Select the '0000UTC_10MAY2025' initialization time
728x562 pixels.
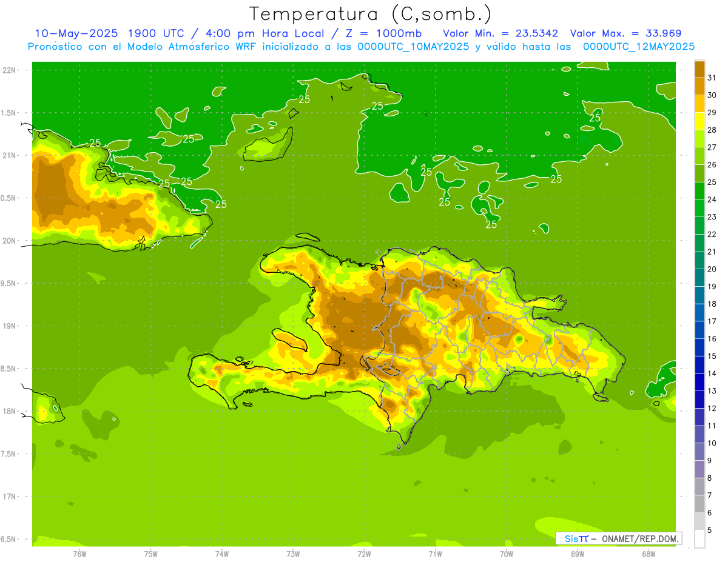click(x=414, y=47)
